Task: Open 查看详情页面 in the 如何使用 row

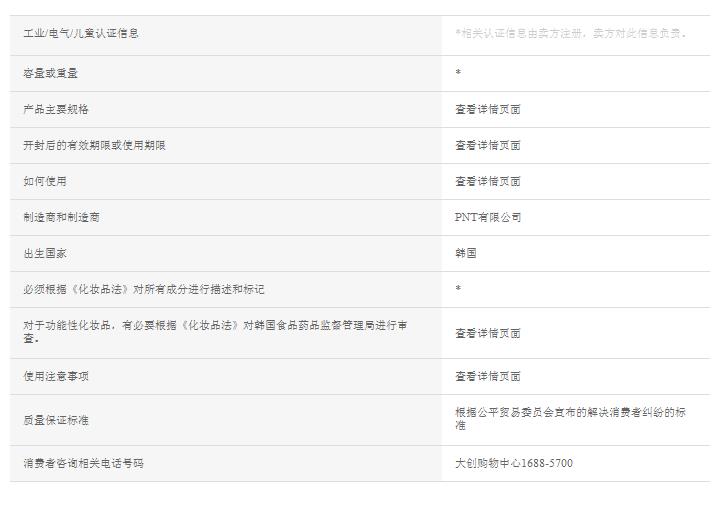Action: coord(488,181)
